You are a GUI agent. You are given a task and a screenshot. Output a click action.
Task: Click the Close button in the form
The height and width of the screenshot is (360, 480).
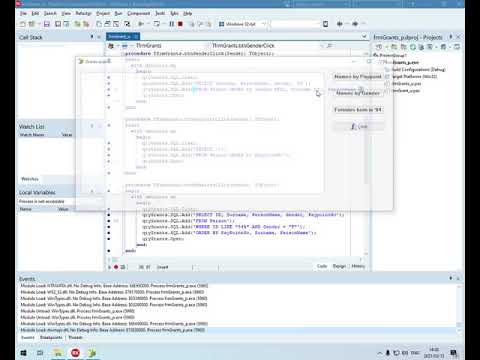click(x=359, y=126)
